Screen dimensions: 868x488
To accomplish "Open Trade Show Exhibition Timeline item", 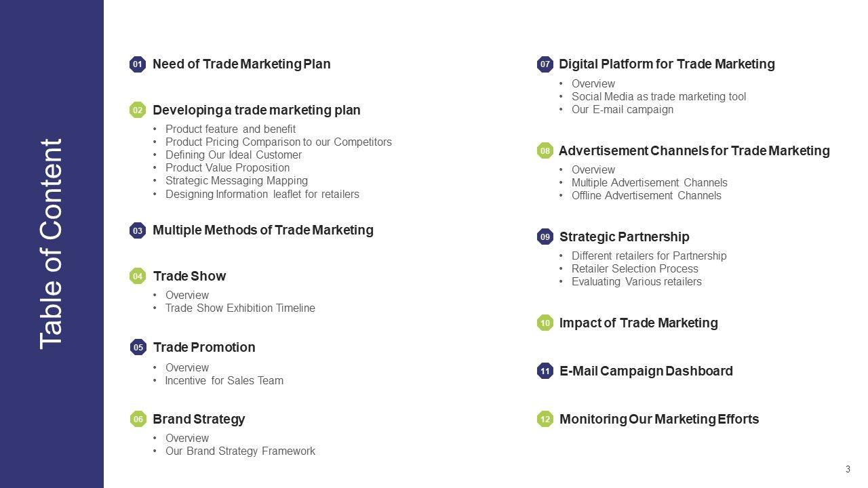I will 240,308.
